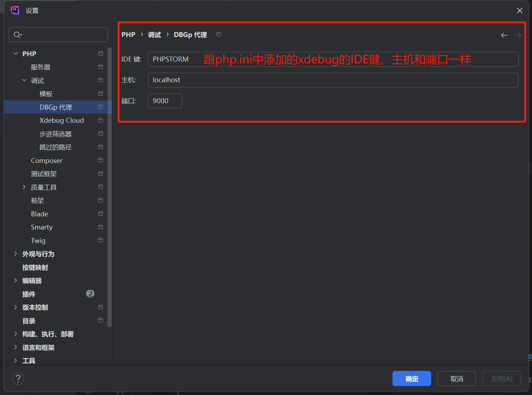532x395 pixels.
Task: Select 服务器 in the settings tree
Action: click(41, 67)
